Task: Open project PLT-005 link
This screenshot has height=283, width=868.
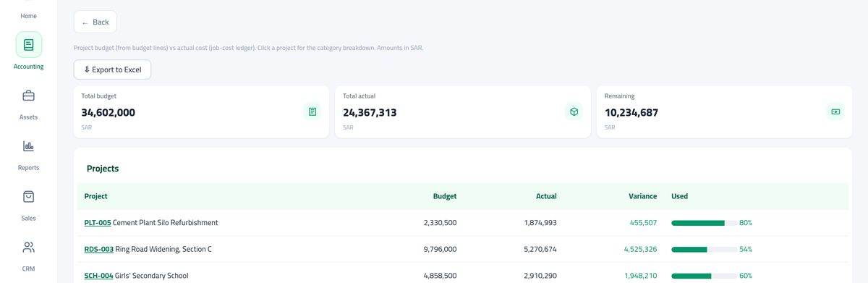Action: [98, 223]
